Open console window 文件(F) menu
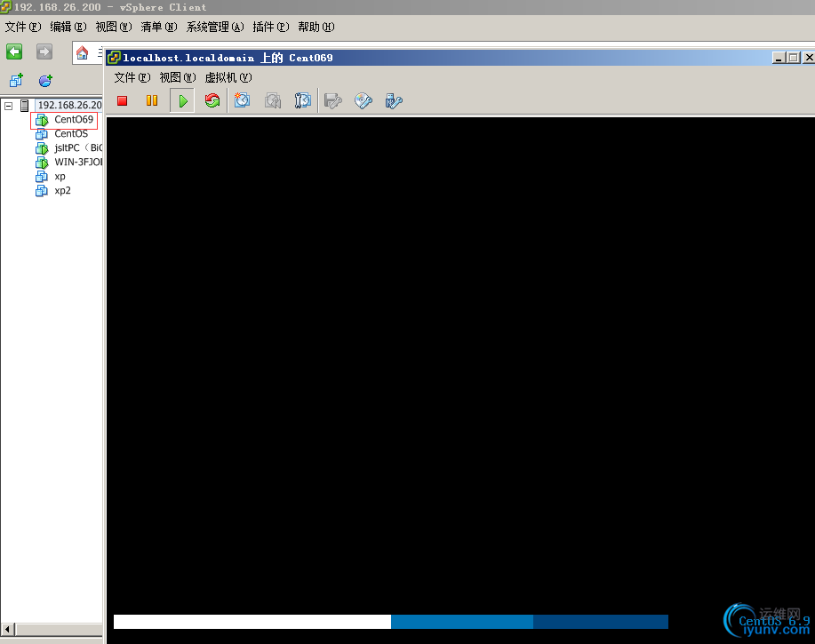Image resolution: width=815 pixels, height=644 pixels. (x=132, y=78)
